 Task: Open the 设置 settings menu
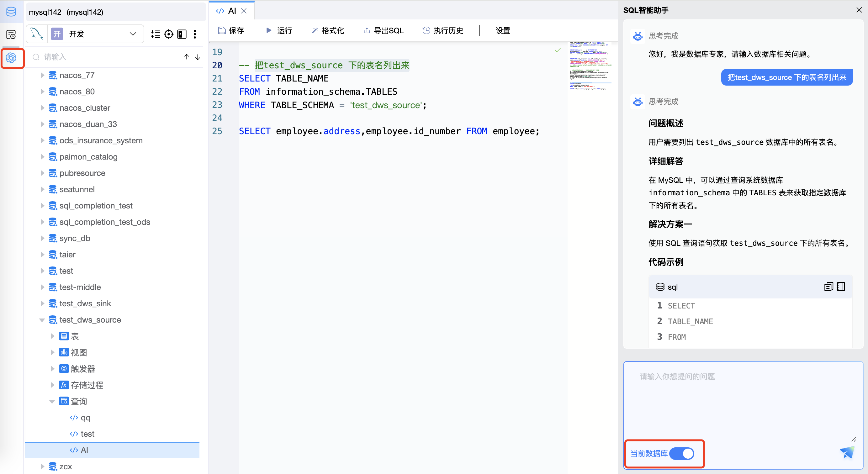(x=502, y=30)
